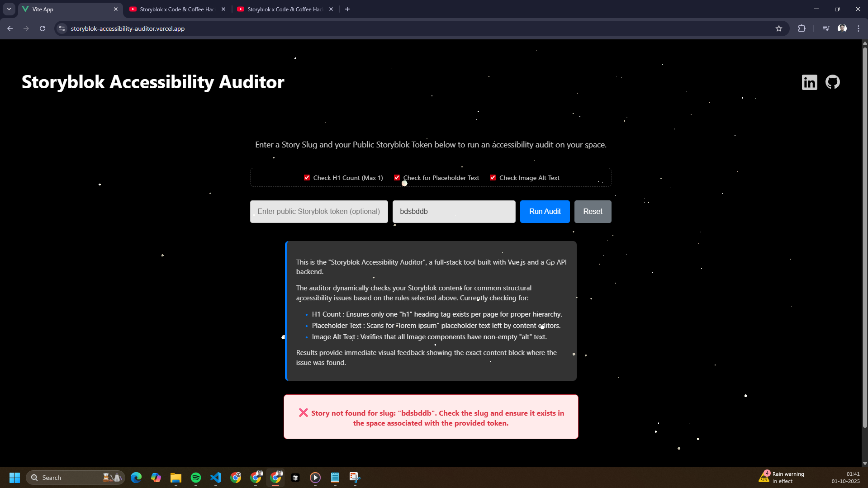
Task: Go forward in browser history
Action: 26,28
